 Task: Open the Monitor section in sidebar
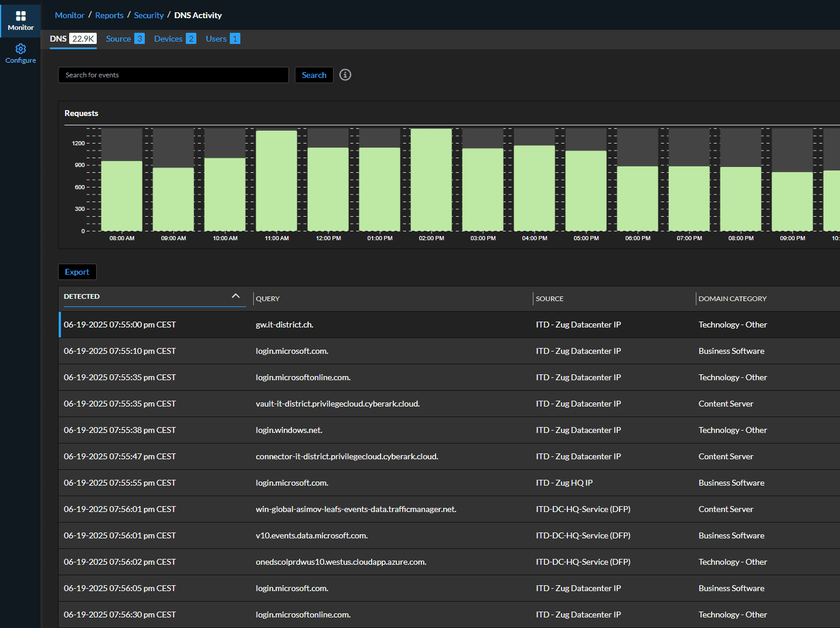click(21, 21)
